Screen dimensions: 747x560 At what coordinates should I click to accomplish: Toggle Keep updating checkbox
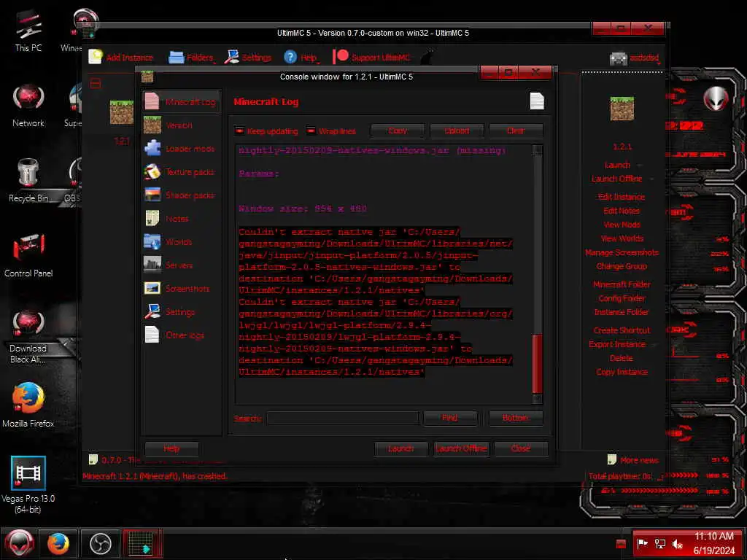[239, 131]
